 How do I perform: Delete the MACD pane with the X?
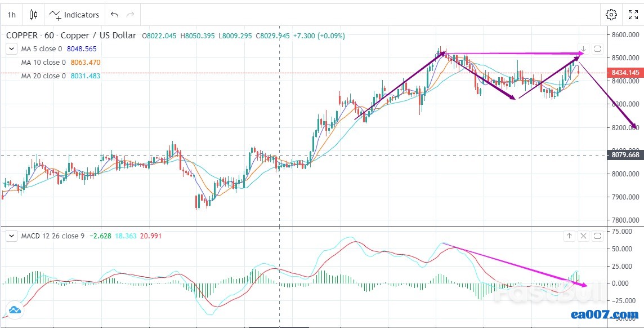(584, 236)
